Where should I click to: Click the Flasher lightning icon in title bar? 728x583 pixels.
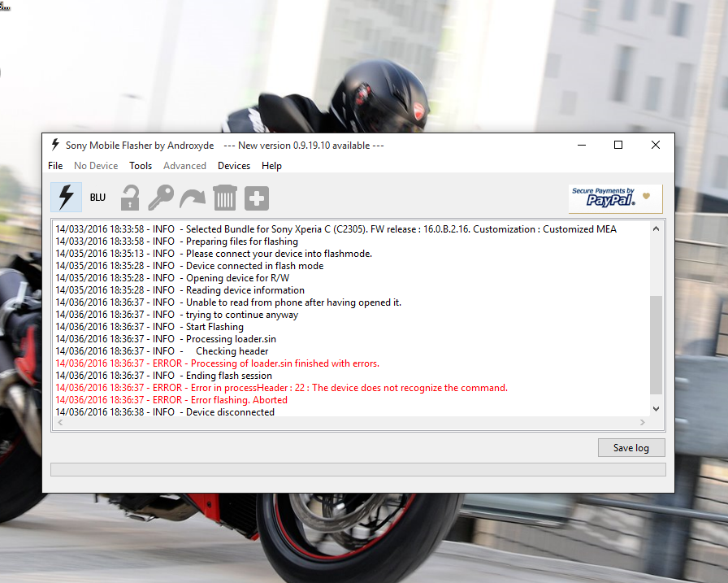(x=55, y=145)
